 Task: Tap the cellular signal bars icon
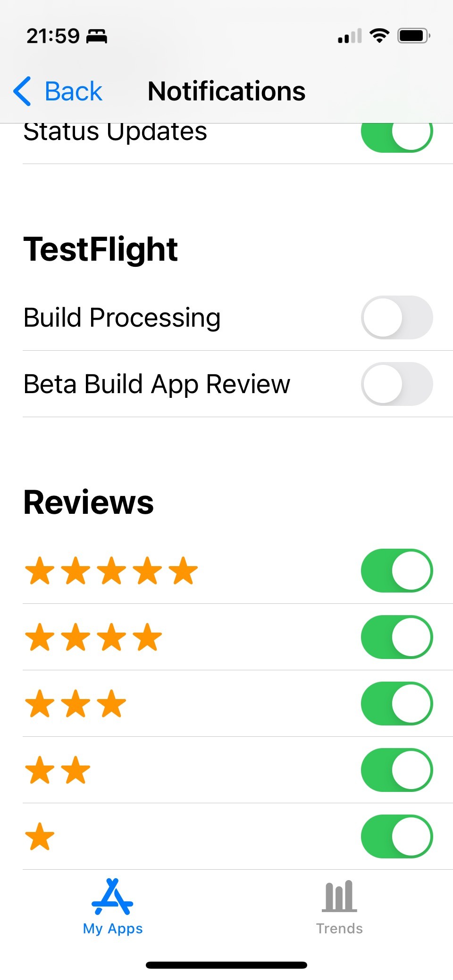(350, 36)
